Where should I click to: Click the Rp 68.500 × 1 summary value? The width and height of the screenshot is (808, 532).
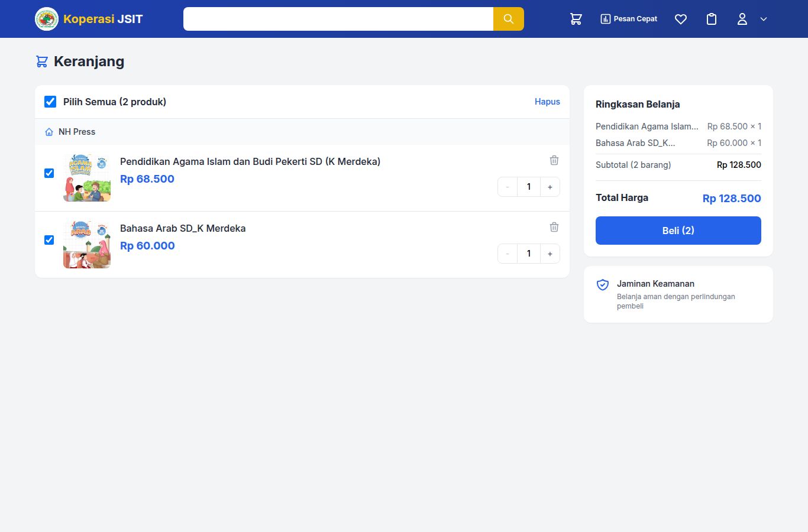734,126
